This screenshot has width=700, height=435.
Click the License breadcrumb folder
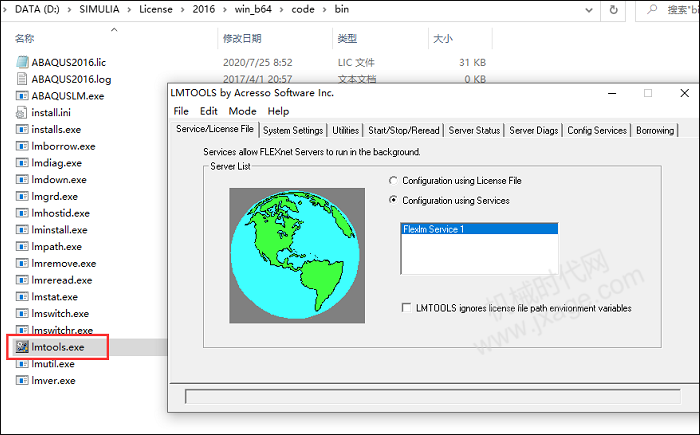point(156,9)
